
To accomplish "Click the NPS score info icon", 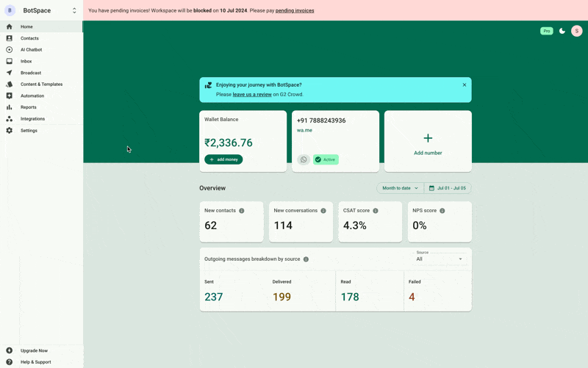I will point(442,211).
